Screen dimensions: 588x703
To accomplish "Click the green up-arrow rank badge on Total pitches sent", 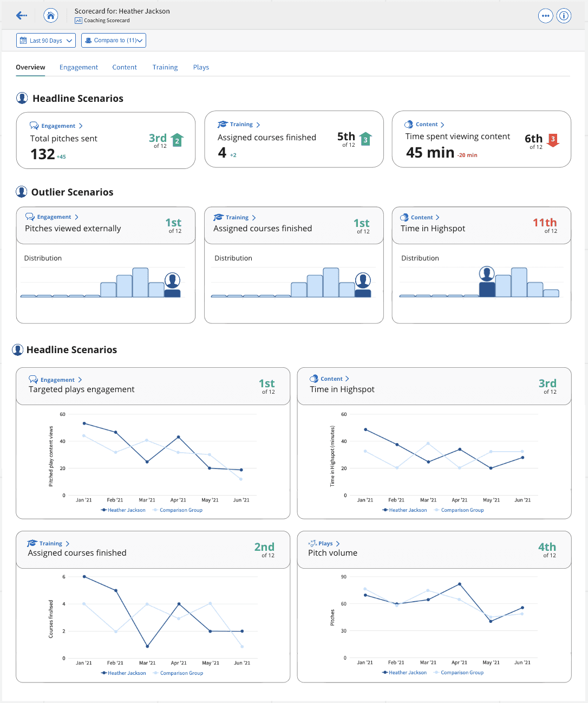I will point(177,140).
